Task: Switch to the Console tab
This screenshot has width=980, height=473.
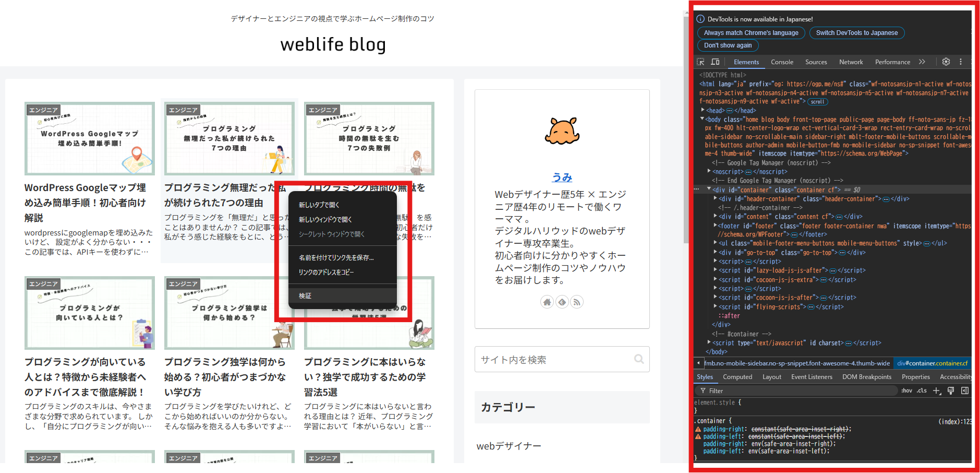Action: [x=782, y=62]
